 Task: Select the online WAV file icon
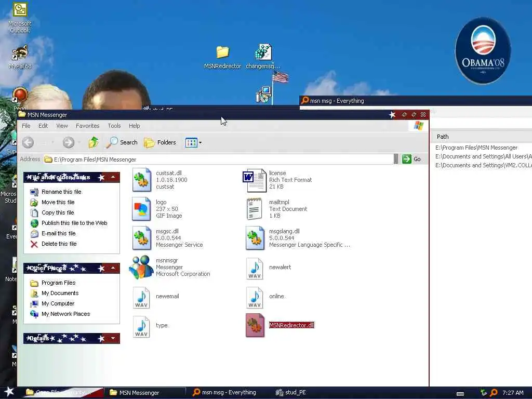click(255, 298)
